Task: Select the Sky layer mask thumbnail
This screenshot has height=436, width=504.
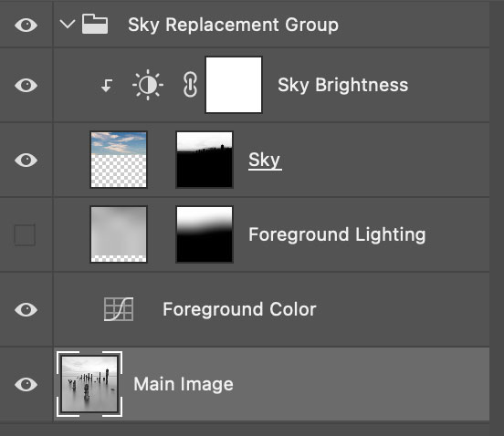Action: tap(205, 160)
